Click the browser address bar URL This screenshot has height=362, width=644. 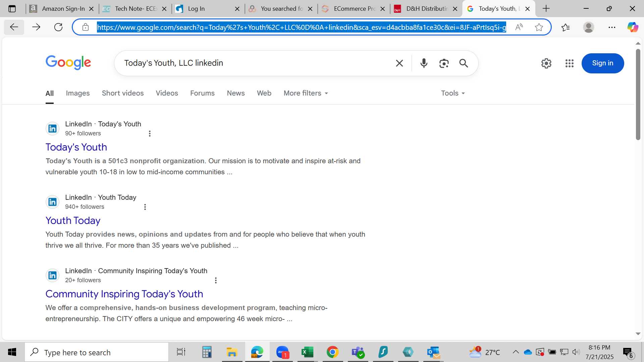(x=301, y=27)
